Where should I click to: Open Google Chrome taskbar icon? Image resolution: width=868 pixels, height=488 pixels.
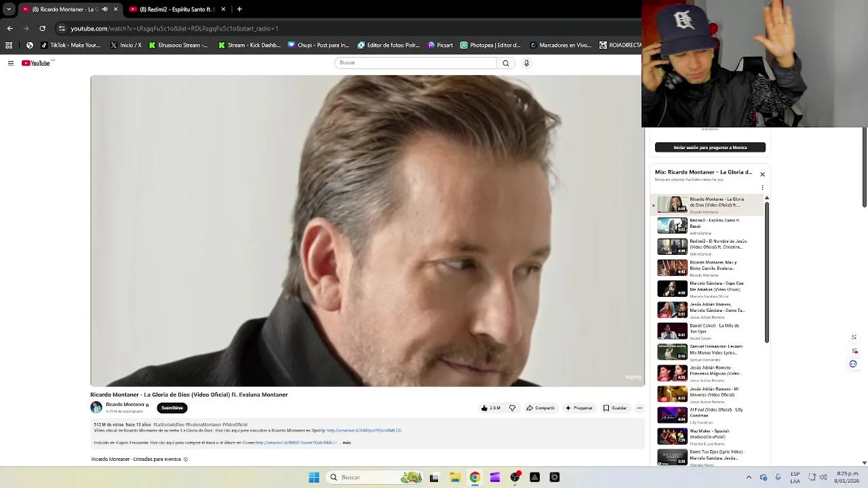(x=475, y=477)
